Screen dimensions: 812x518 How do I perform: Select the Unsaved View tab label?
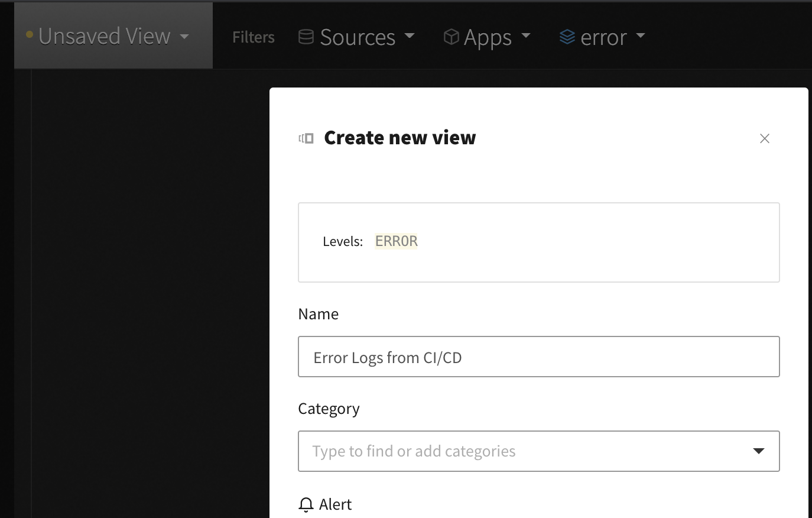click(104, 36)
